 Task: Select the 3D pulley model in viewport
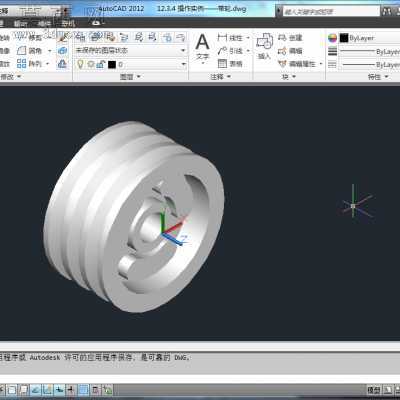point(133,217)
